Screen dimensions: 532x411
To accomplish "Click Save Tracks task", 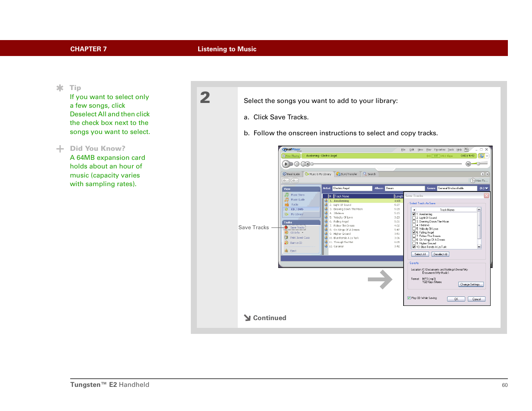I will (295, 227).
